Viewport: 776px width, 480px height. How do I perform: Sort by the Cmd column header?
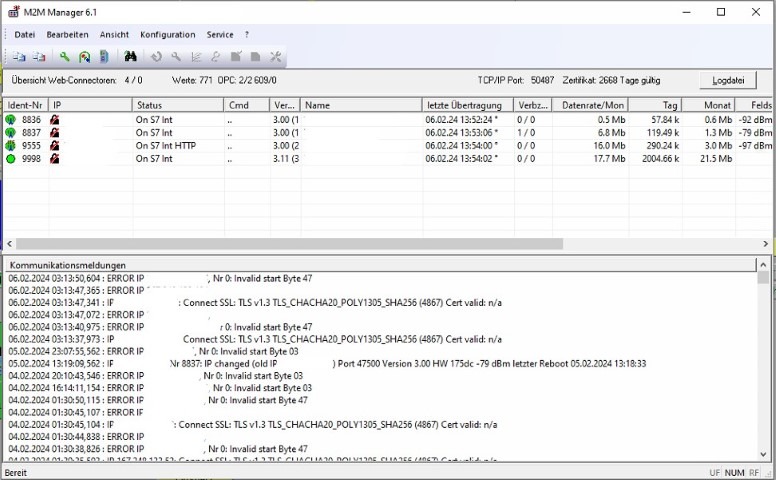[247, 105]
